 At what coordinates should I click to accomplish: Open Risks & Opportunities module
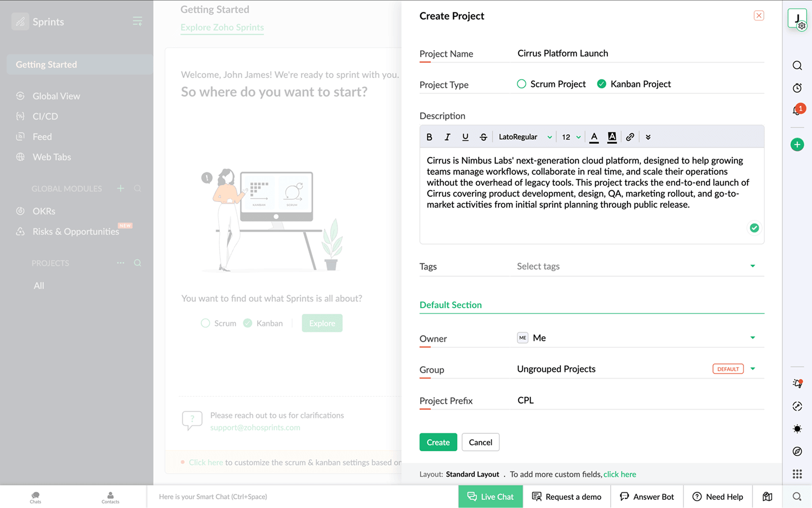(x=75, y=232)
